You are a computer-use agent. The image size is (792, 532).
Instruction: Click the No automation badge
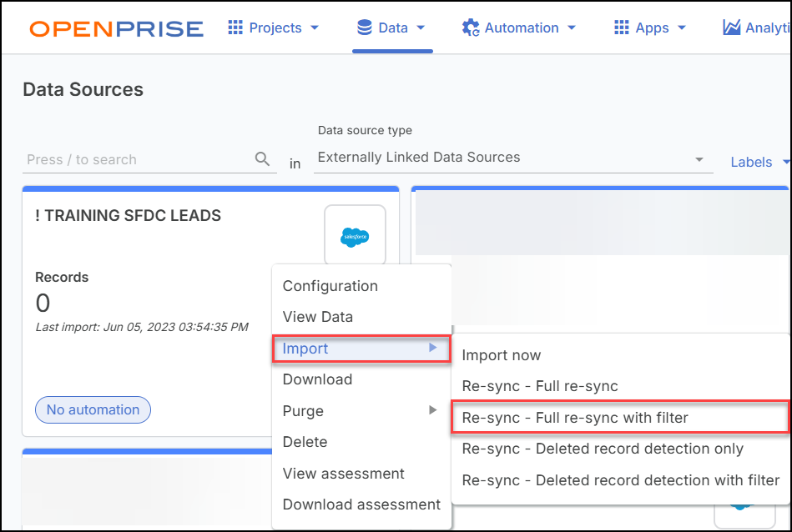coord(93,409)
